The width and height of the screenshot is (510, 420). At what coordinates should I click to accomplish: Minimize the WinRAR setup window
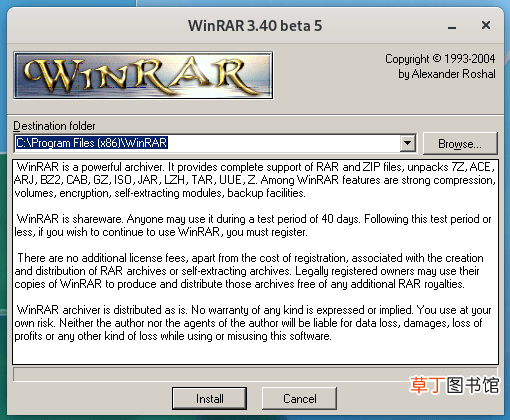(452, 26)
